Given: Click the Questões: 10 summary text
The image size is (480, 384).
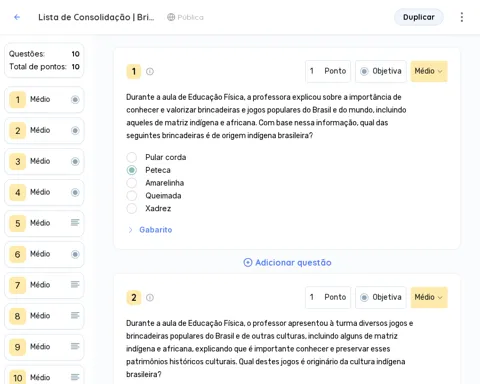Looking at the screenshot, I should [44, 54].
